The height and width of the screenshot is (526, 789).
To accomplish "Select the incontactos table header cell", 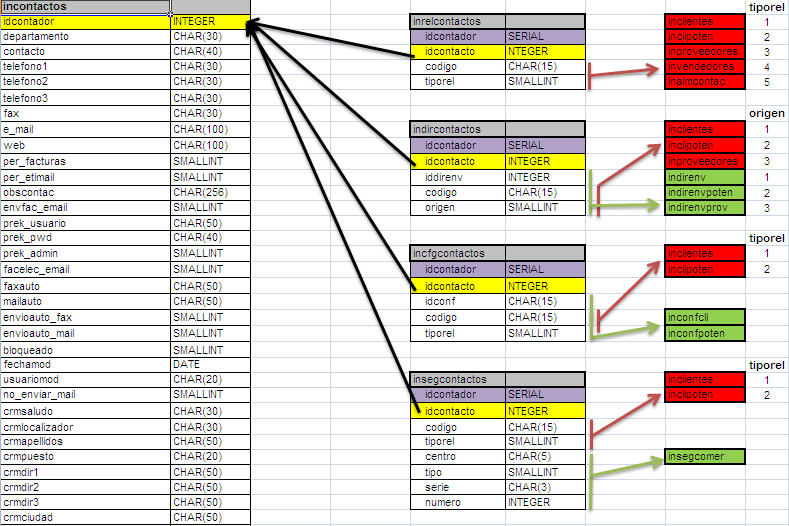I will point(85,7).
